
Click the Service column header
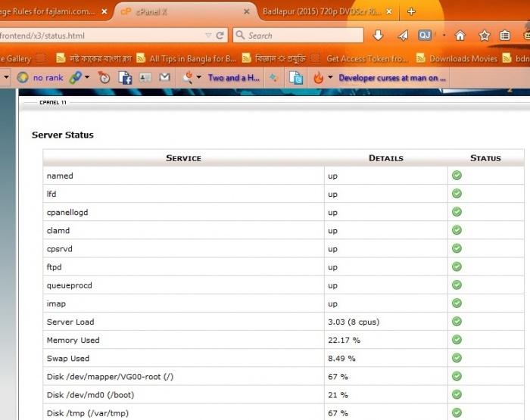click(x=183, y=158)
